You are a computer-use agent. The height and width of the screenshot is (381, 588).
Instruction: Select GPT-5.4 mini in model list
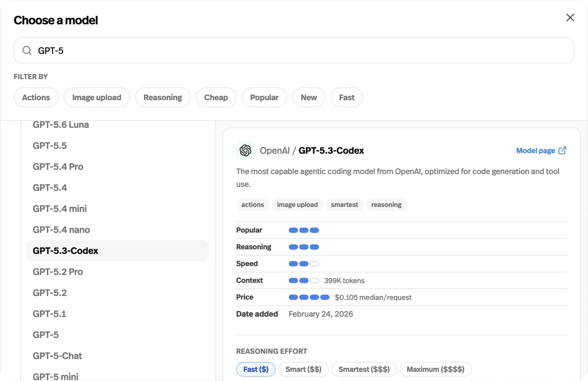(117, 209)
